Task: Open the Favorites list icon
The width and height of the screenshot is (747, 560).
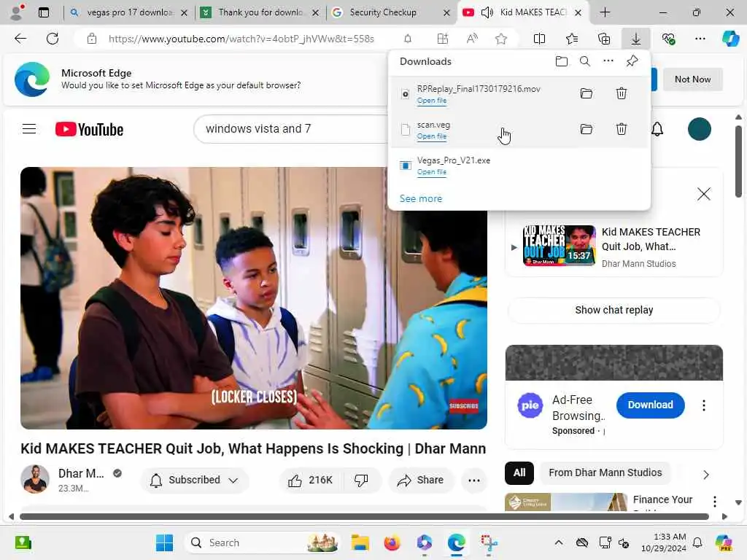Action: point(572,39)
